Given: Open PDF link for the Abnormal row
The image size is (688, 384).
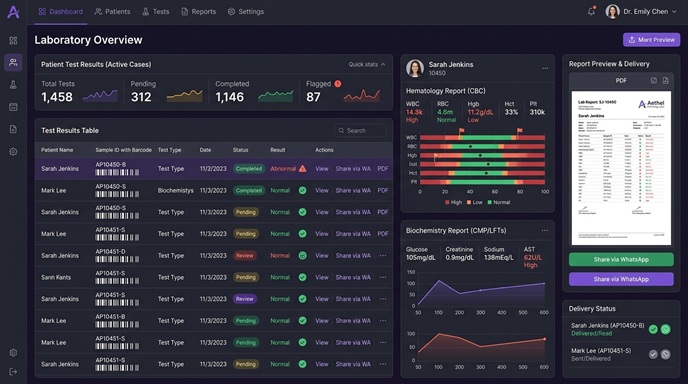Looking at the screenshot, I should [383, 169].
